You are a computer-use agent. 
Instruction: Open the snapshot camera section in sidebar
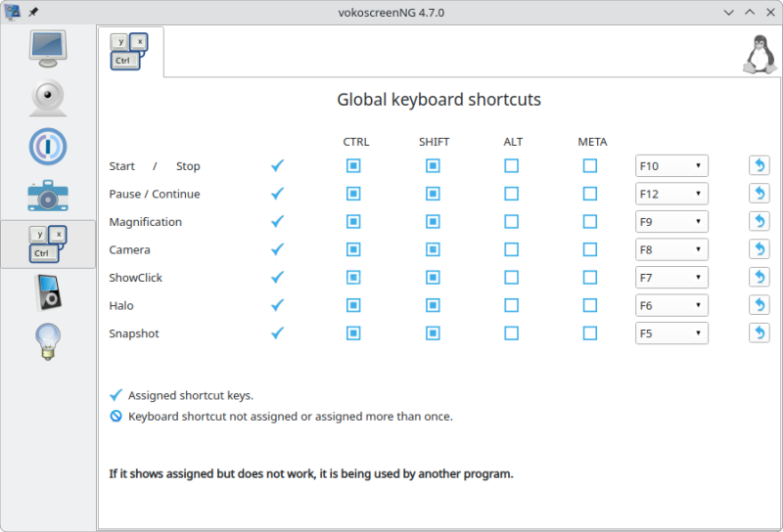pos(48,196)
